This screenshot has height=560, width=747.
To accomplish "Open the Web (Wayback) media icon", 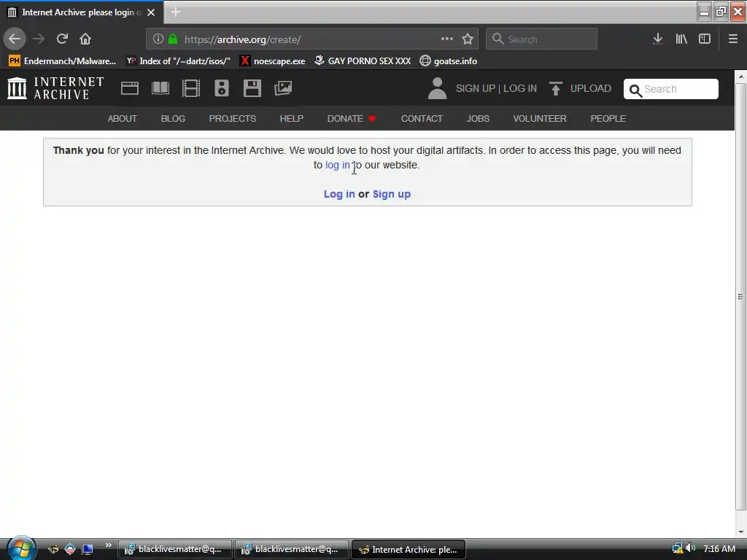I will click(x=130, y=88).
